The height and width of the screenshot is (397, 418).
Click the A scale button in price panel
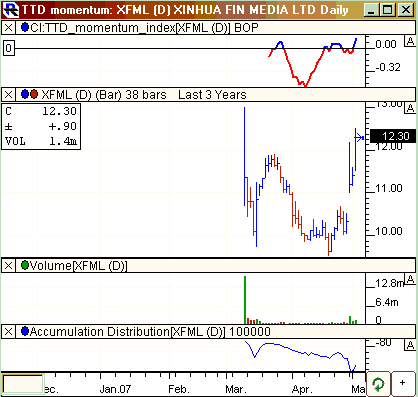point(410,108)
